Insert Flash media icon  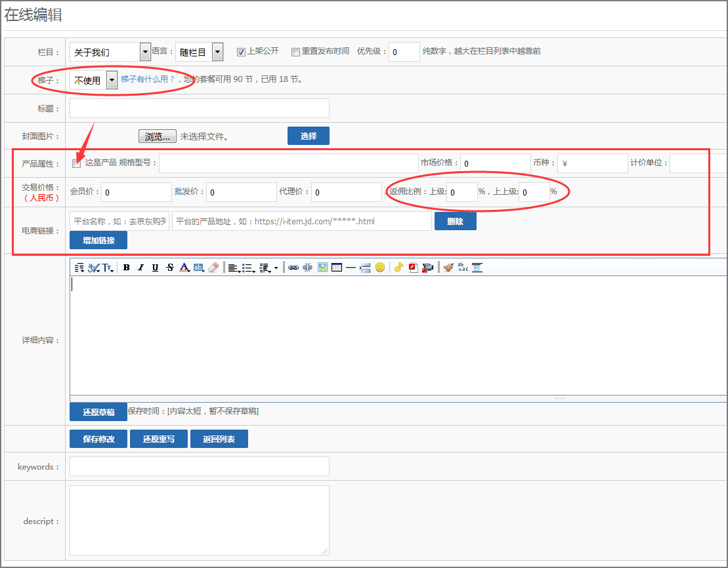(413, 268)
